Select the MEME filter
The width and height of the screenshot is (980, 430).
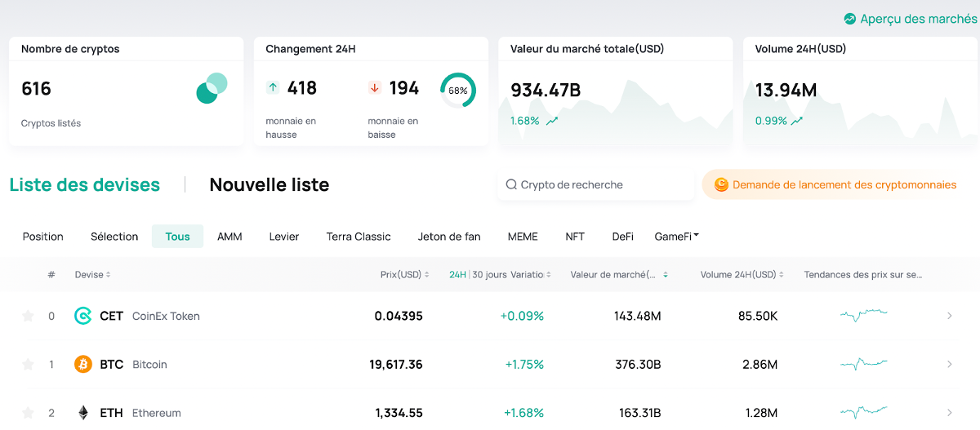[523, 237]
